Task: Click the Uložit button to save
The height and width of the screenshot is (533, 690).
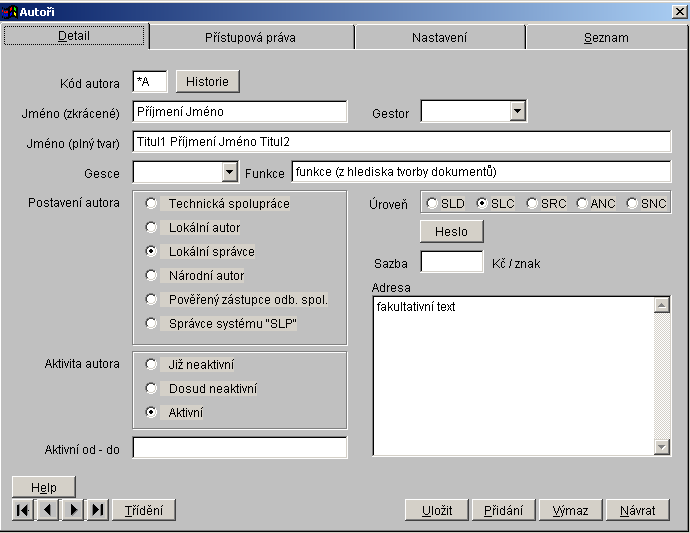Action: (x=436, y=510)
